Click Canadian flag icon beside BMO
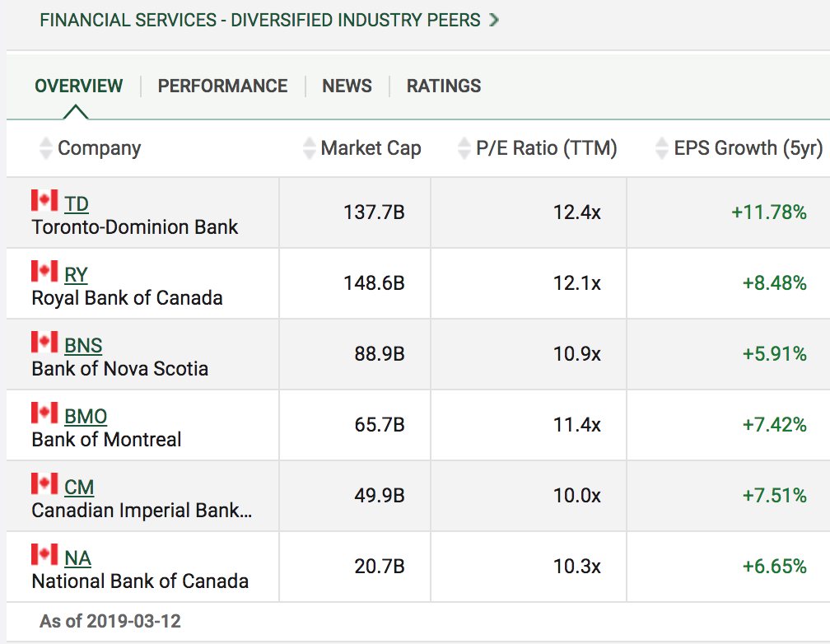 (44, 413)
